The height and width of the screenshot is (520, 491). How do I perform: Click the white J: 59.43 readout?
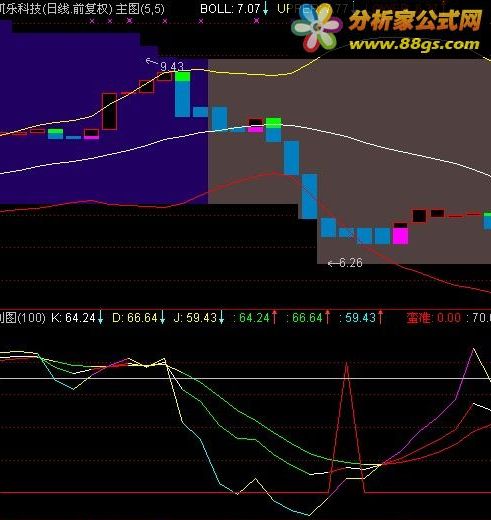point(195,318)
